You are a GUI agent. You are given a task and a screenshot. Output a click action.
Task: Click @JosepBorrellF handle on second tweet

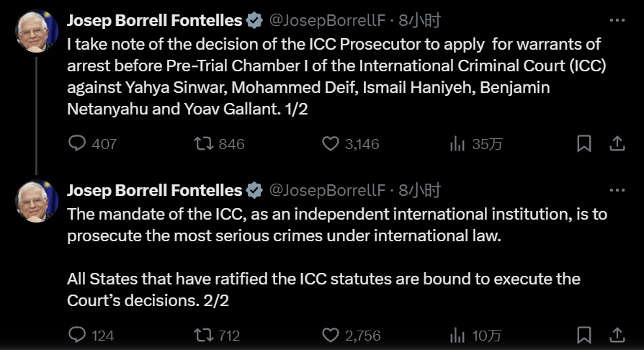[327, 190]
